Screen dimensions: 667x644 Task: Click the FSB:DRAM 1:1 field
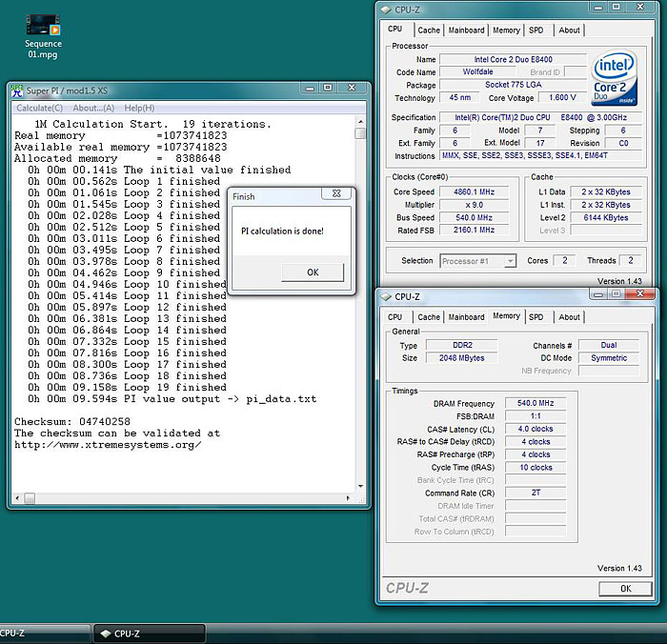(x=536, y=416)
